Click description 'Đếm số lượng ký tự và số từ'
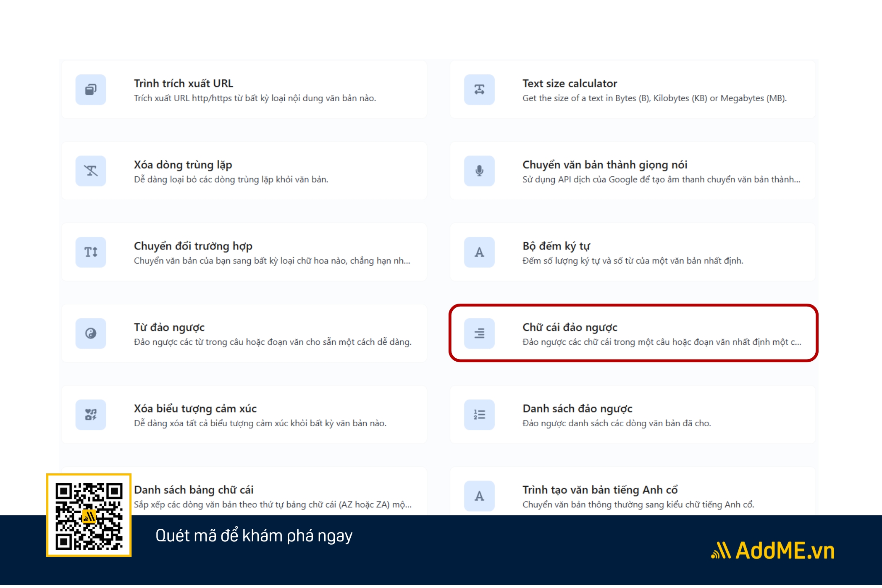The height and width of the screenshot is (588, 882). [633, 261]
